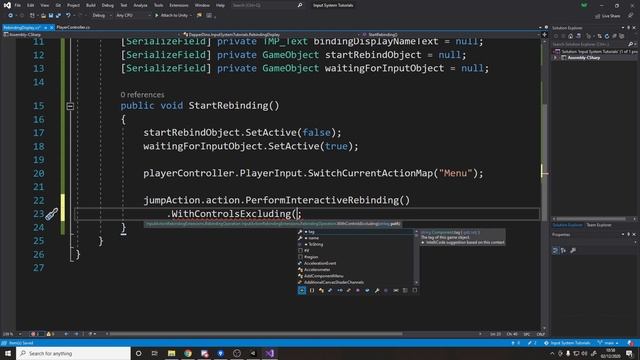Click the master branch in status bar
Viewport: 640px width, 360px height.
tap(609, 343)
